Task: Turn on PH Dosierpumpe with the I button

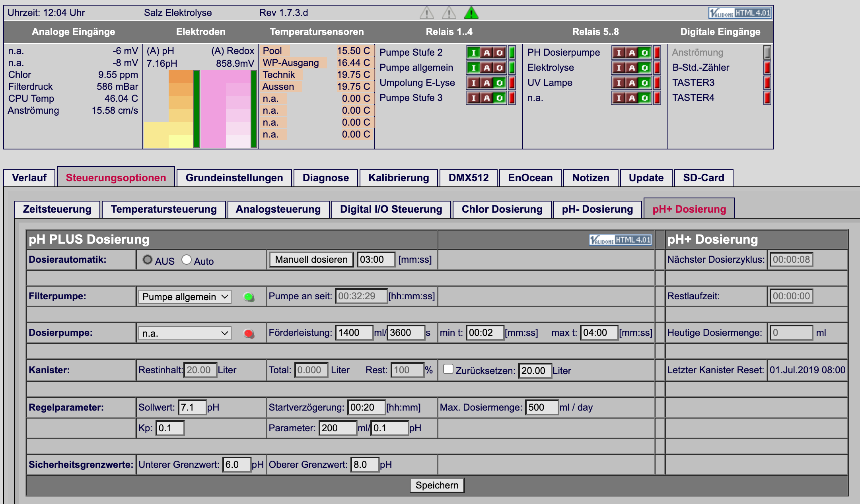Action: pyautogui.click(x=619, y=52)
